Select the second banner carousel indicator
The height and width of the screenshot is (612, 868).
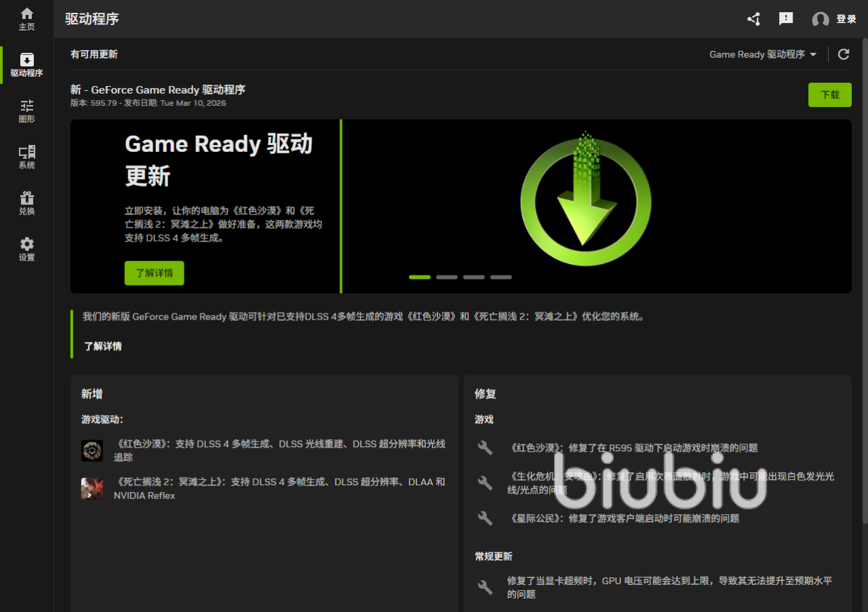(x=447, y=277)
